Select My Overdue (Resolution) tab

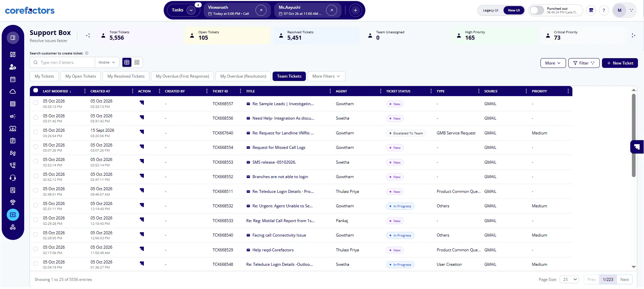pos(243,76)
